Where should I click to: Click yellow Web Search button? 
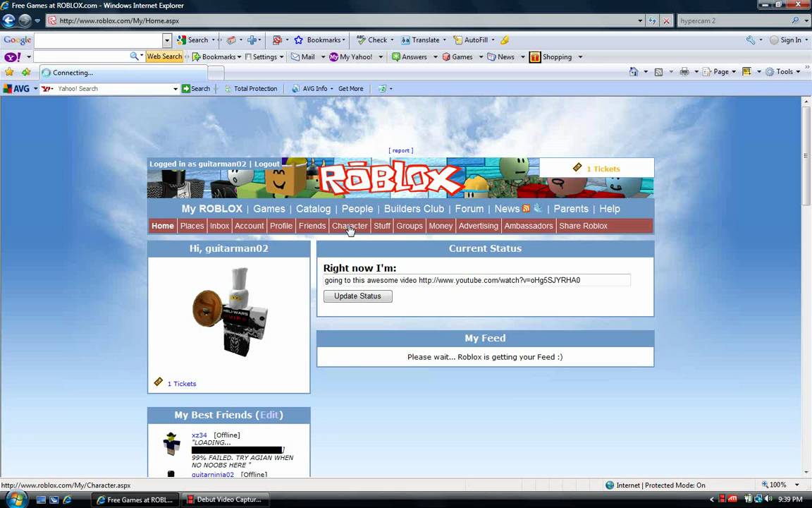coord(164,56)
